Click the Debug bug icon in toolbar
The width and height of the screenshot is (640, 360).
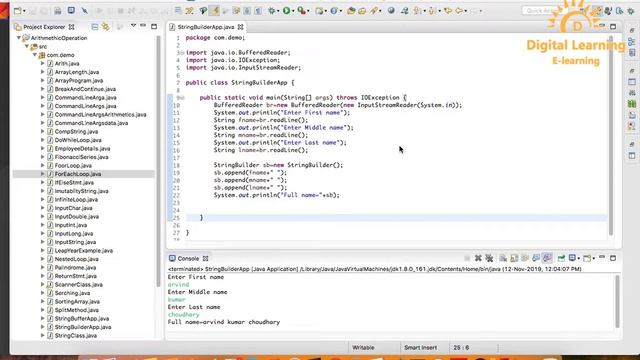coord(271,11)
